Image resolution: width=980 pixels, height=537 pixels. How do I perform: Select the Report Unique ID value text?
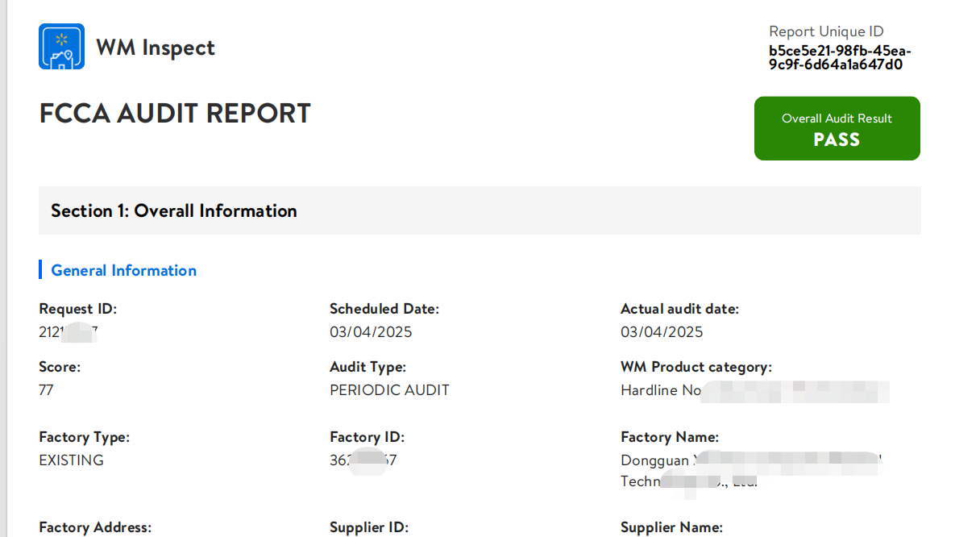click(x=839, y=58)
